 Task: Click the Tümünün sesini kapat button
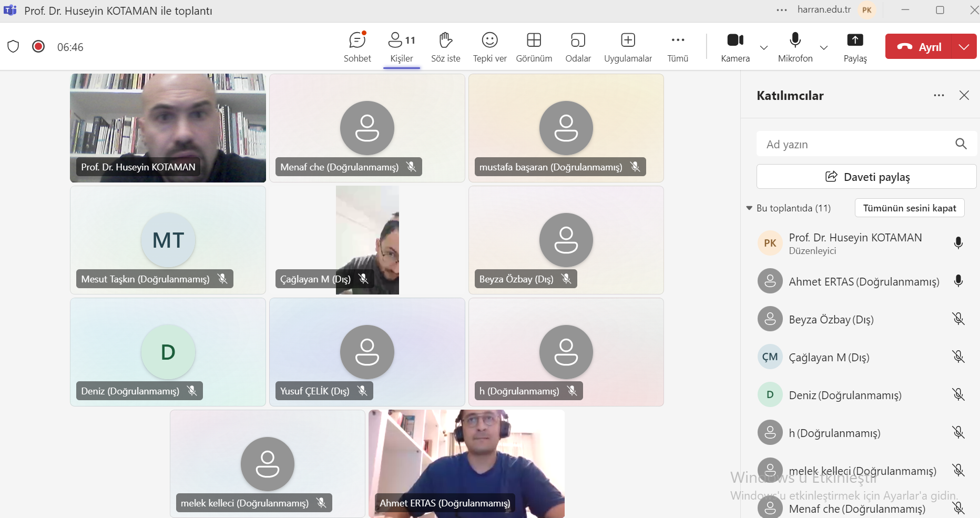(x=909, y=208)
